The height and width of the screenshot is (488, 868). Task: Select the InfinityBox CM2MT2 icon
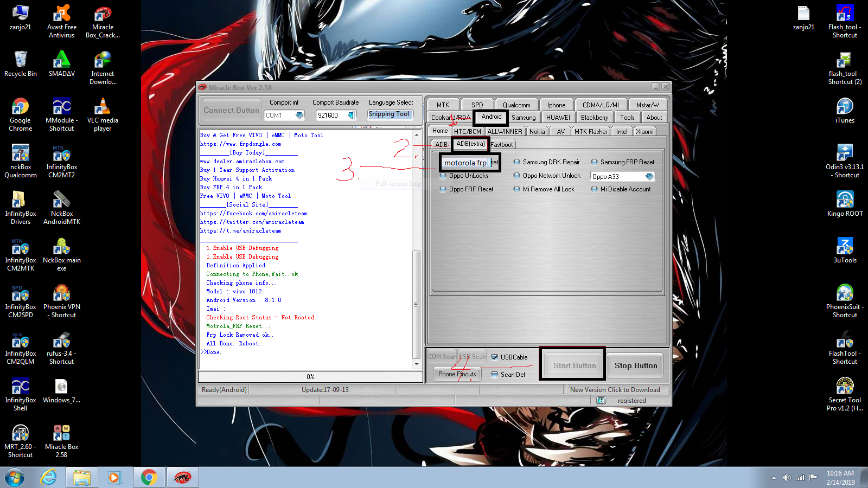62,162
